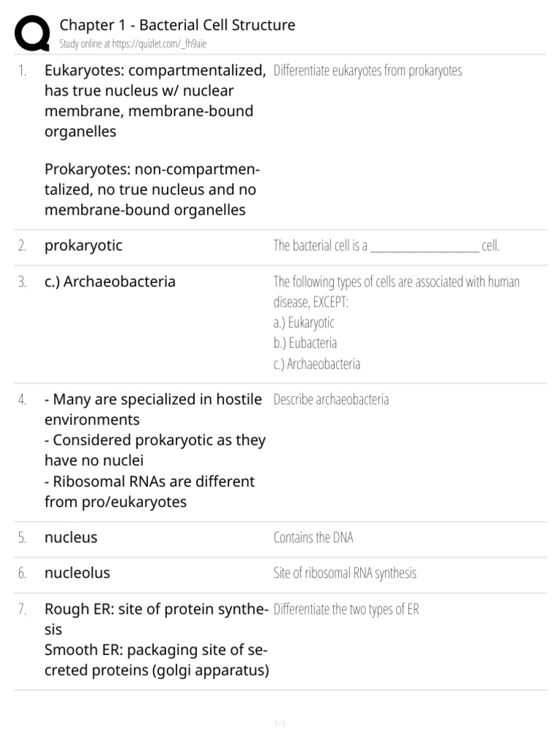Select the 'nucleus' term
Viewport: 560px width, 747px height.
pos(71,538)
